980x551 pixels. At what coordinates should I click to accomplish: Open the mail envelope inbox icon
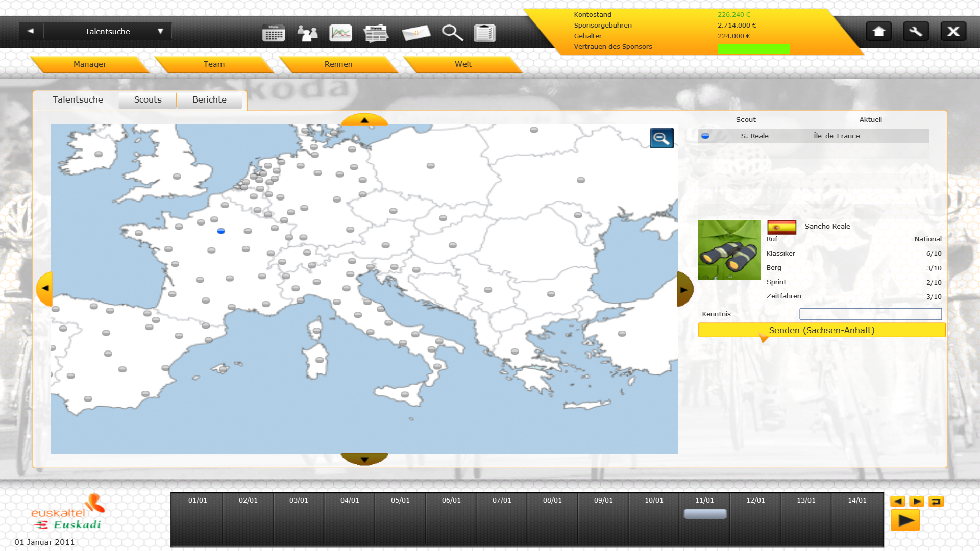pyautogui.click(x=416, y=33)
